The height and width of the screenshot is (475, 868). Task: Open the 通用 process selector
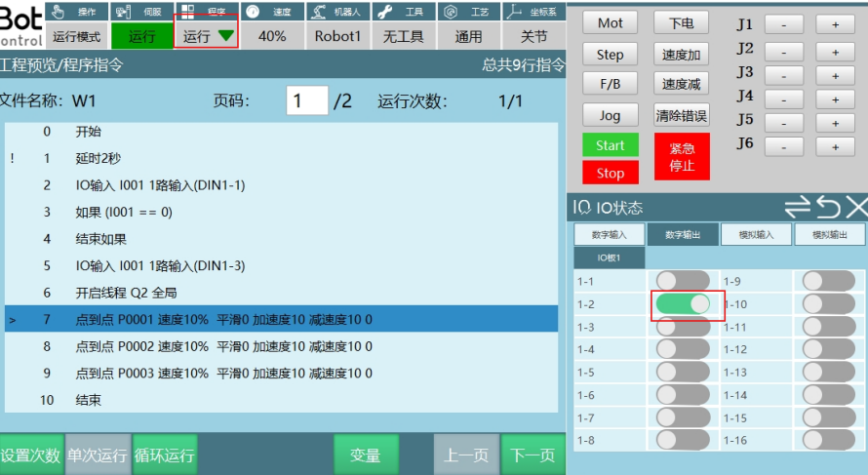coord(468,36)
